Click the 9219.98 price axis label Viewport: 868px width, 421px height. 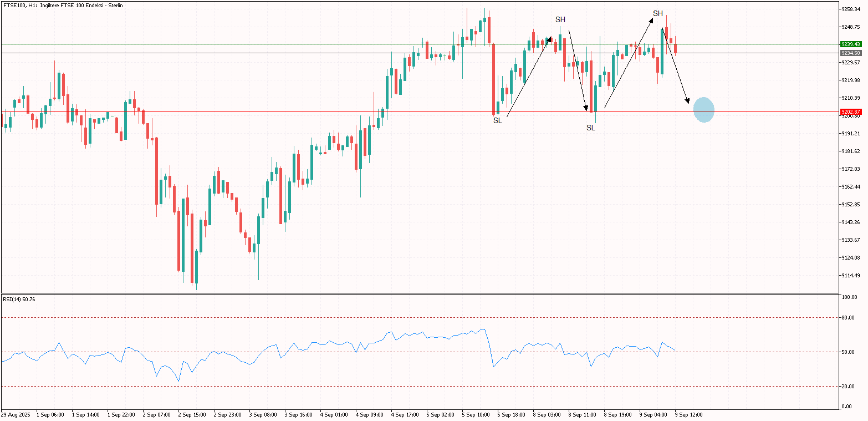(x=851, y=80)
